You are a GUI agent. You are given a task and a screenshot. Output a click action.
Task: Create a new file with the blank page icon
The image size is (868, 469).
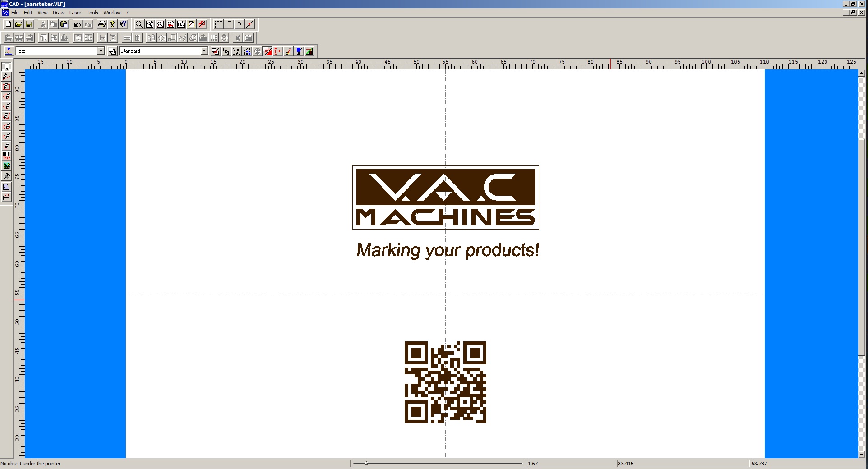pos(8,24)
